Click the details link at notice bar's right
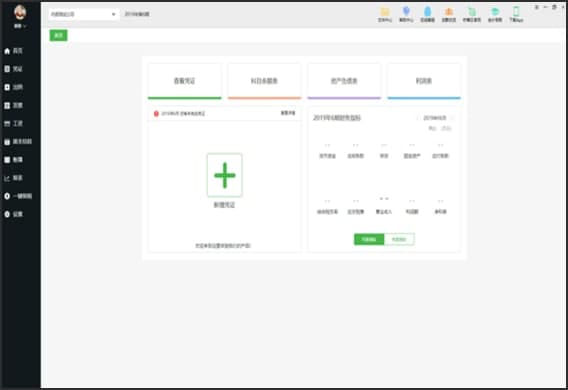 click(288, 113)
